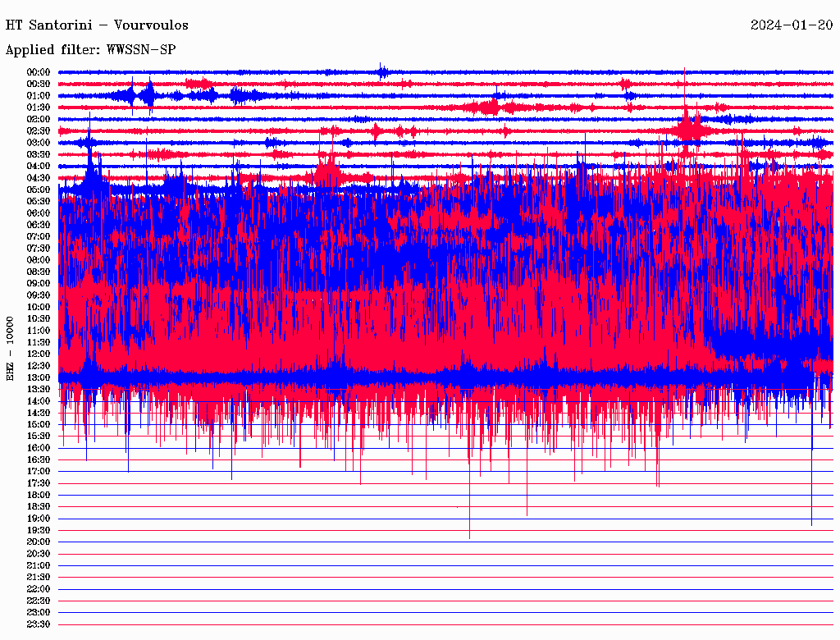Select the 22:30 time label
The height and width of the screenshot is (640, 840).
(x=39, y=601)
